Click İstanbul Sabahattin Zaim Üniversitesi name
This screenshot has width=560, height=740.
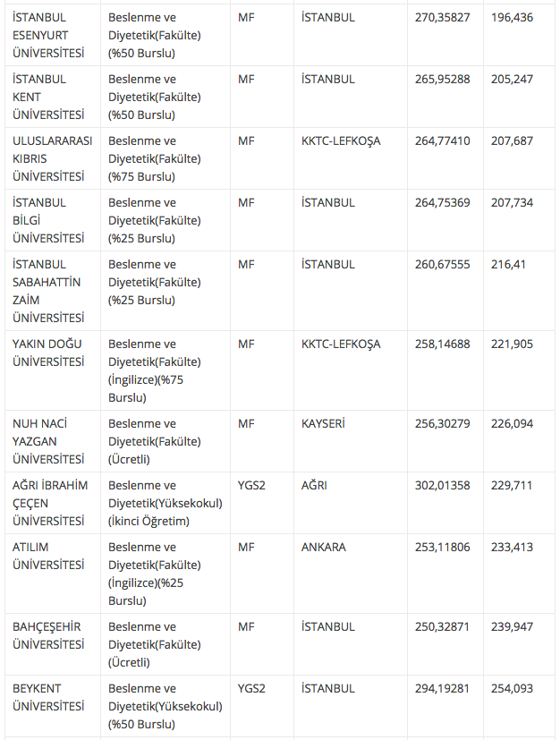point(49,291)
